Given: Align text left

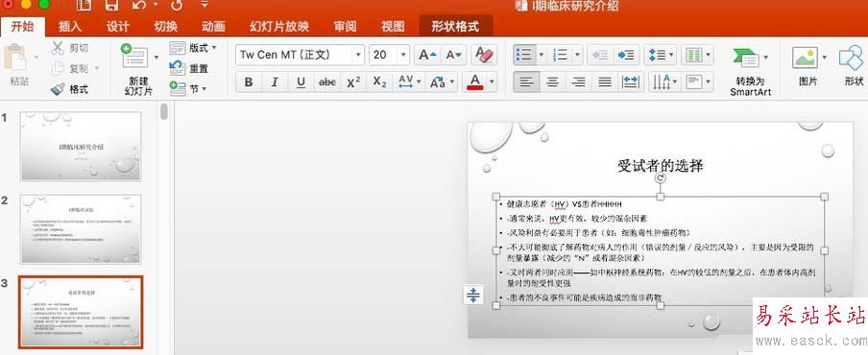Looking at the screenshot, I should click(x=526, y=83).
